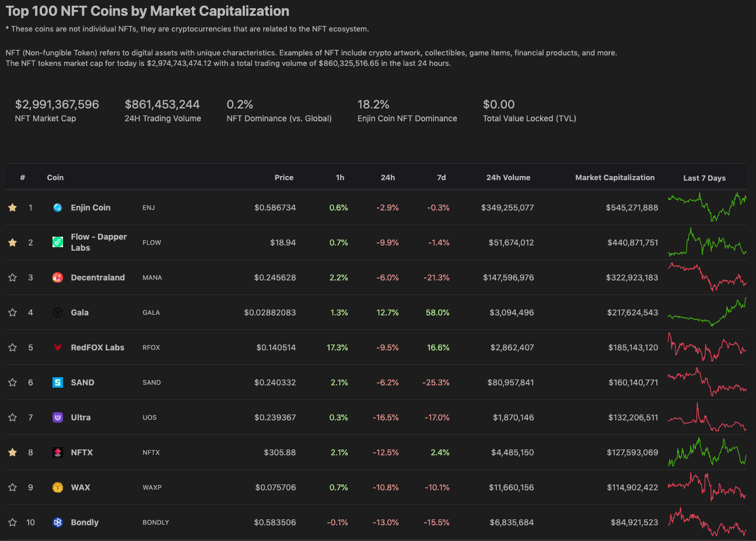Remove NFTX from favorites star

click(x=12, y=452)
